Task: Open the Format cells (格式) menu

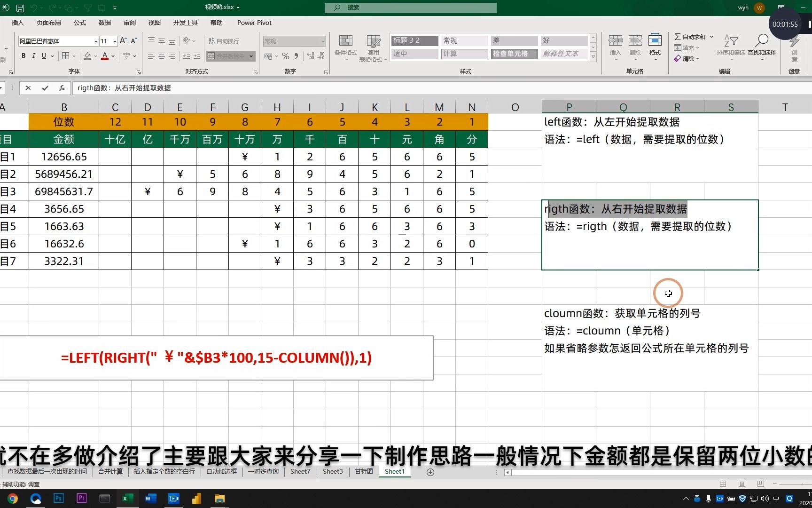Action: coord(655,48)
